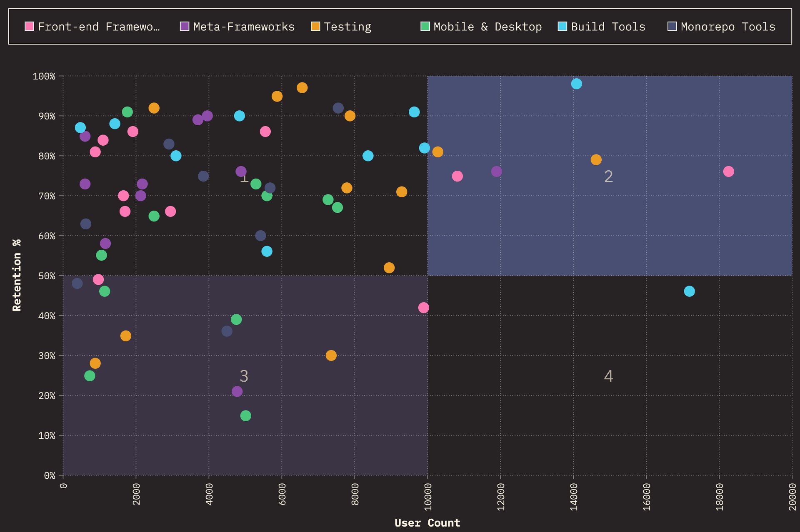Click the green point at 15% retention
Screen dimensions: 800x532
tap(246, 416)
